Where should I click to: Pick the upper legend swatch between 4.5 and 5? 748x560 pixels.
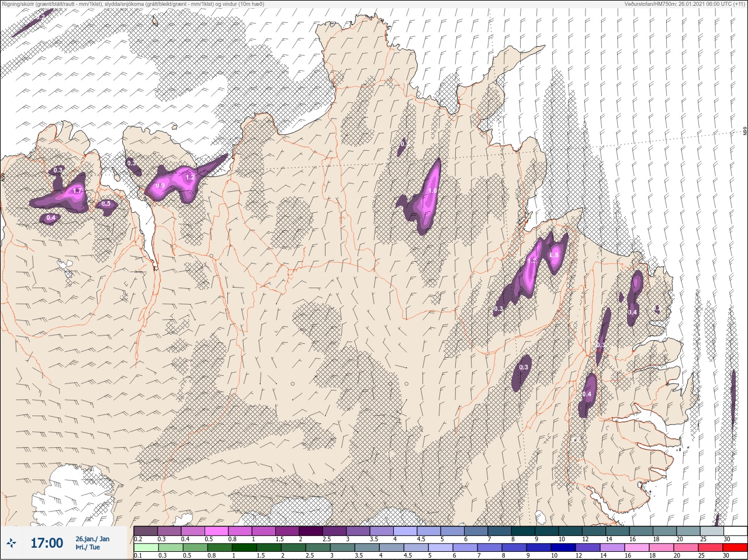click(430, 531)
